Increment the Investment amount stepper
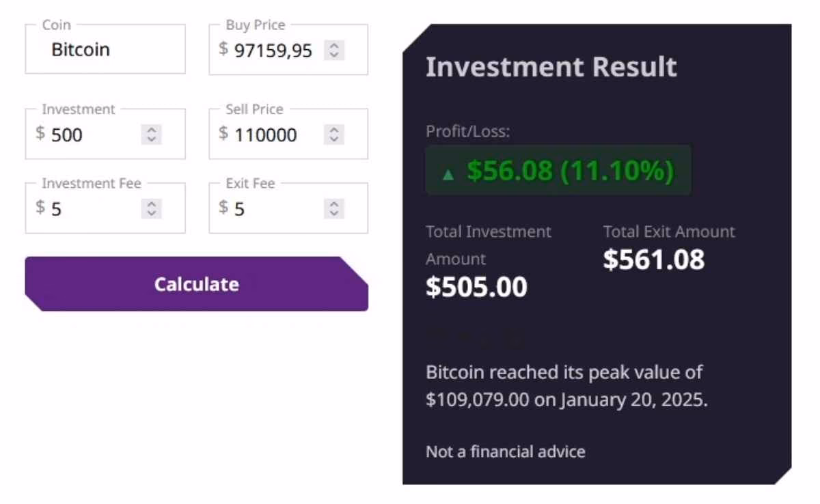 [150, 130]
